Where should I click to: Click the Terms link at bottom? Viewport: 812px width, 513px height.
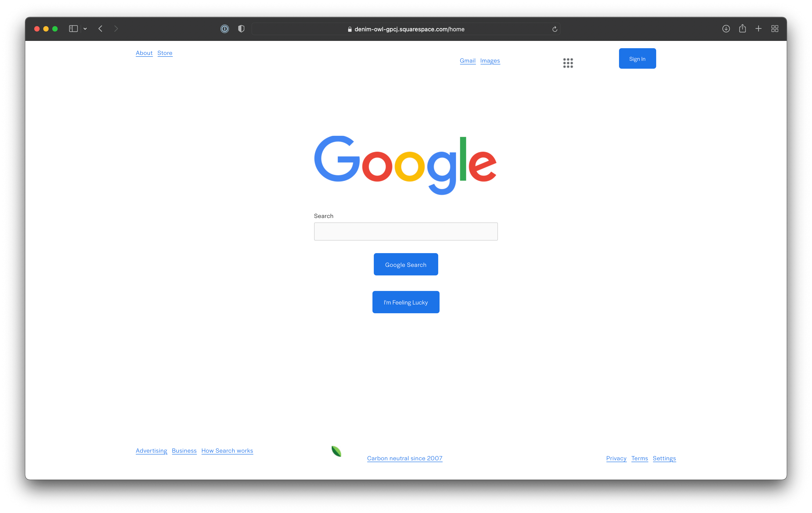pos(640,458)
